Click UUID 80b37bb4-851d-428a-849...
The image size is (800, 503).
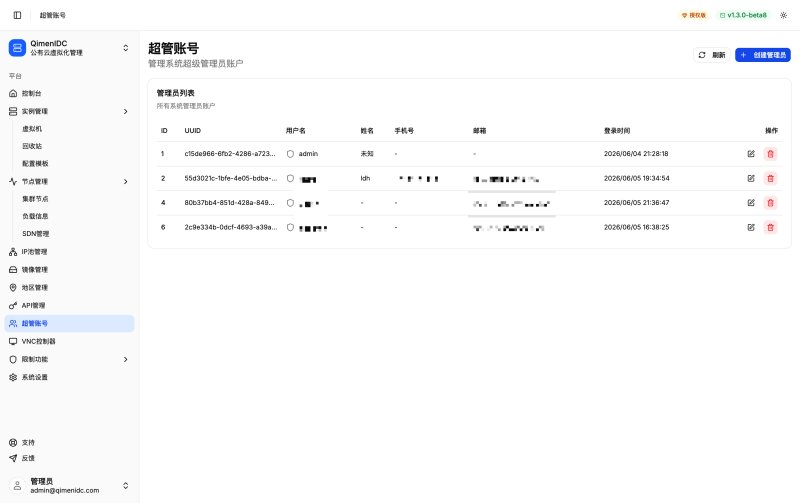coord(229,203)
